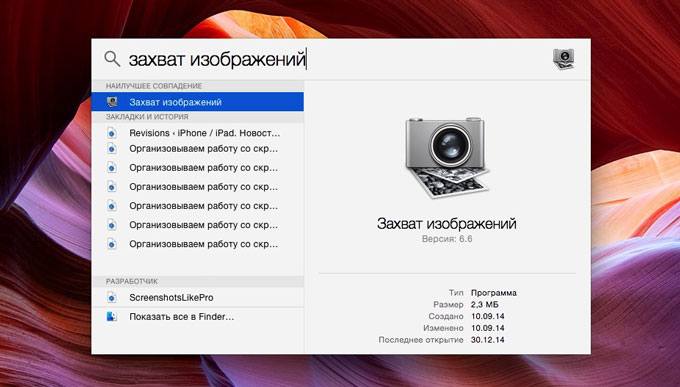This screenshot has width=680, height=387.
Task: Click the Spotlight magnifying glass icon
Action: (x=112, y=59)
